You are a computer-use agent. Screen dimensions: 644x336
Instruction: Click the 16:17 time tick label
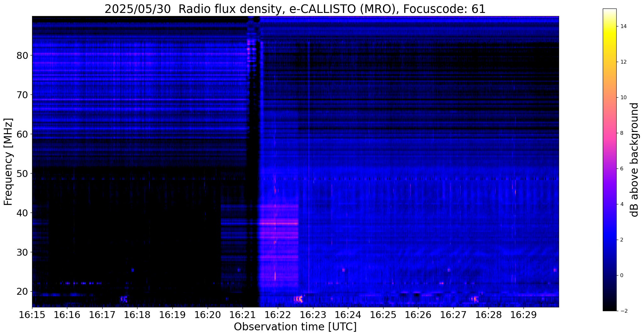(102, 315)
